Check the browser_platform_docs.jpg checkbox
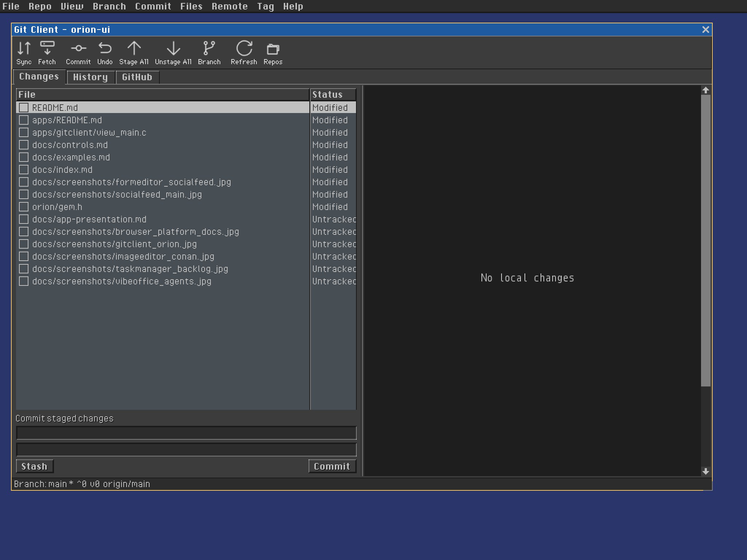747x560 pixels. point(24,232)
